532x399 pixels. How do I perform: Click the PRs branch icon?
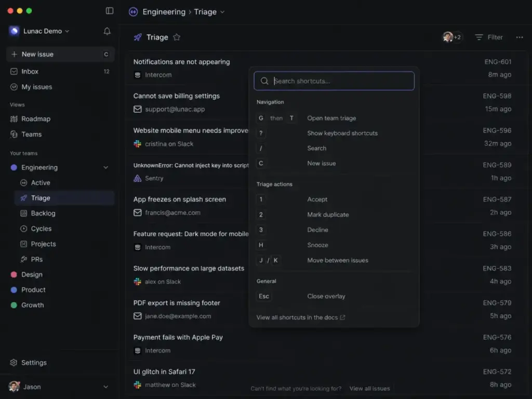23,259
